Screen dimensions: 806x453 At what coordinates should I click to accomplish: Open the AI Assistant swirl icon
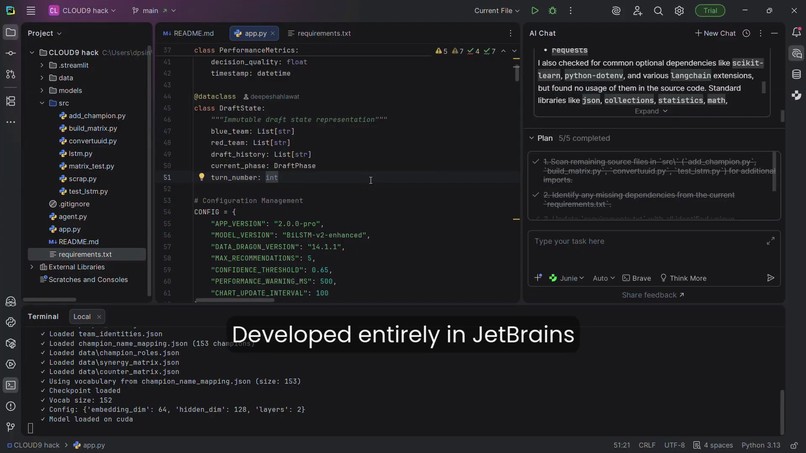click(616, 10)
